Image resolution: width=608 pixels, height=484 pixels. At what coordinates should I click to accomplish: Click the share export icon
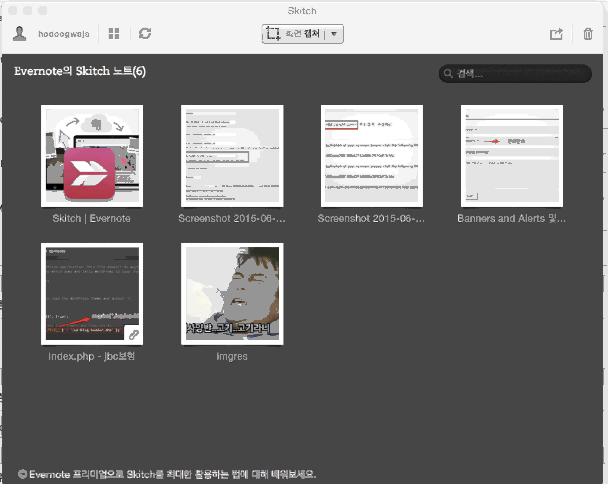(556, 34)
